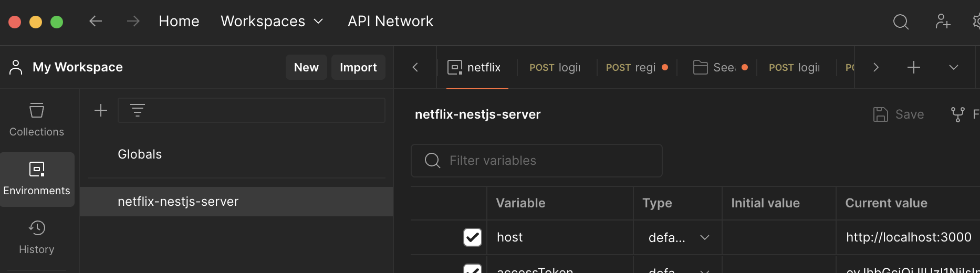
Task: Switch to first POST login tab
Action: click(555, 67)
